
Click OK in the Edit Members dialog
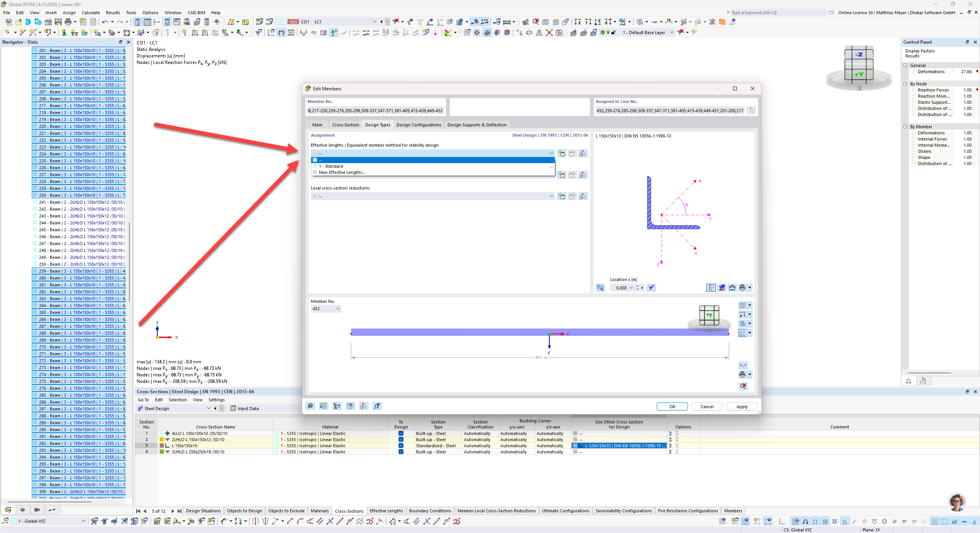pos(672,407)
